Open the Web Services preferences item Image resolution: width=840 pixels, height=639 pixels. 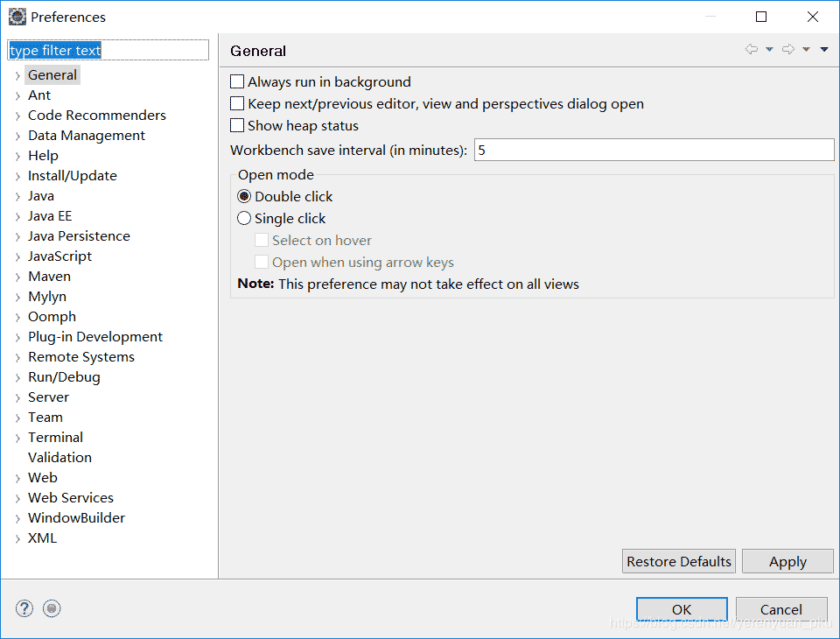(71, 498)
